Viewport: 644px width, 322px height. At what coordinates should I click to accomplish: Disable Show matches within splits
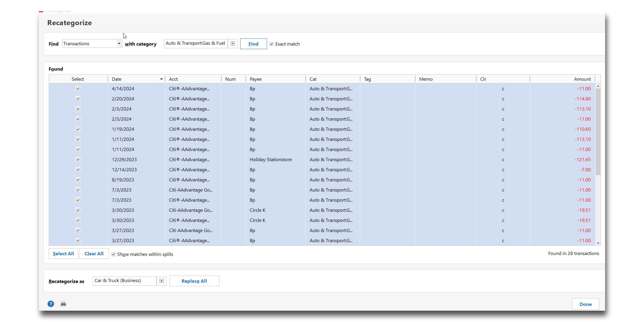click(113, 254)
